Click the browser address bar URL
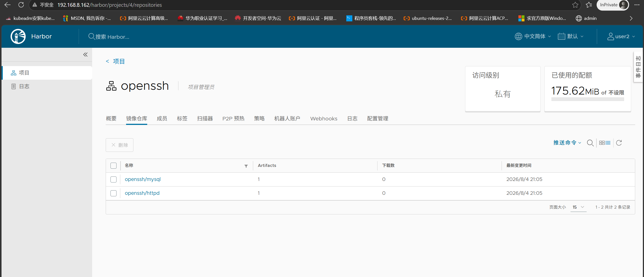 click(109, 5)
